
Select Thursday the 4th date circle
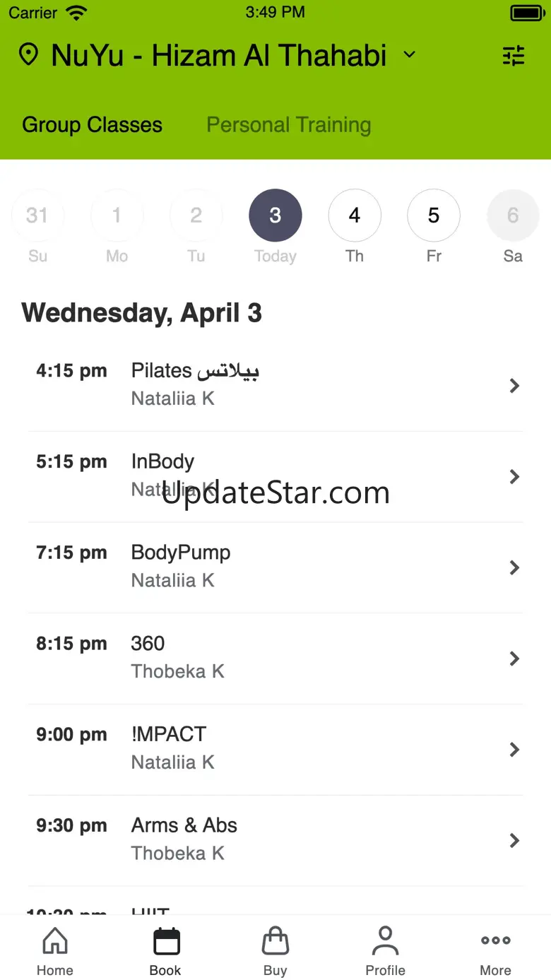click(355, 216)
